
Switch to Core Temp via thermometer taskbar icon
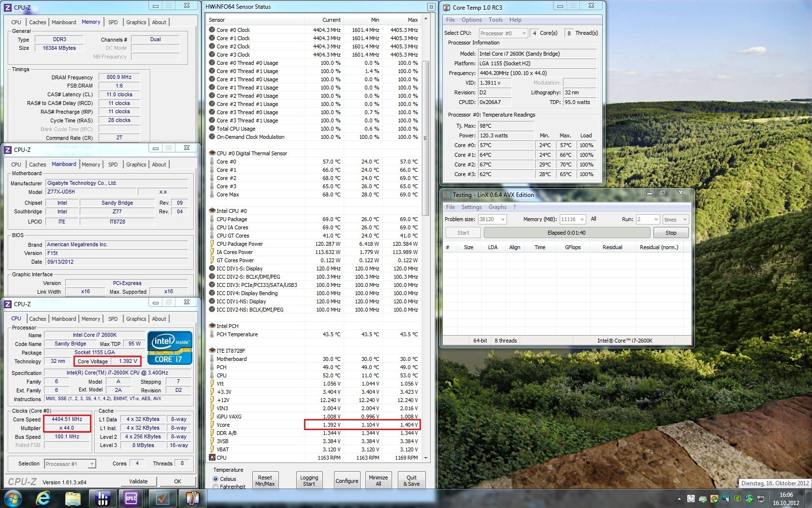coord(192,498)
